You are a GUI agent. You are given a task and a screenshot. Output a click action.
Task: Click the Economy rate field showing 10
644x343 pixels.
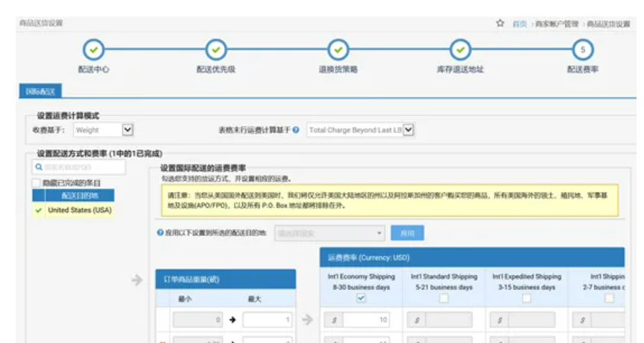coord(366,320)
